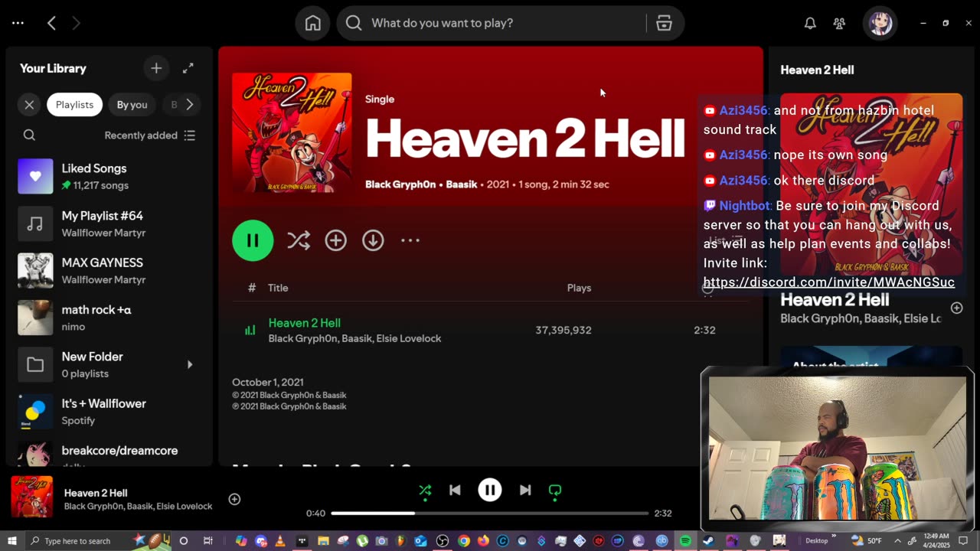Open Firefox from the taskbar
The image size is (980, 551).
tap(483, 541)
